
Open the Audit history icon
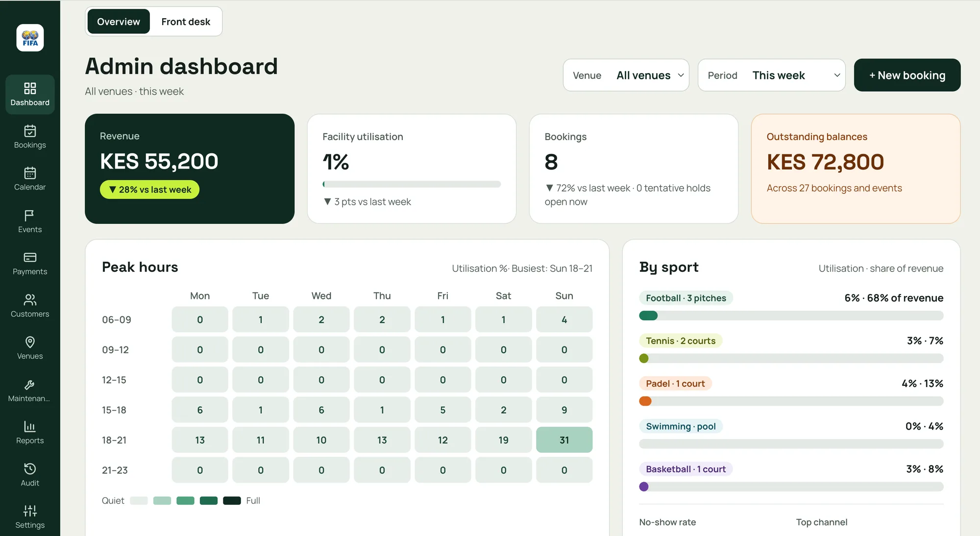[30, 469]
